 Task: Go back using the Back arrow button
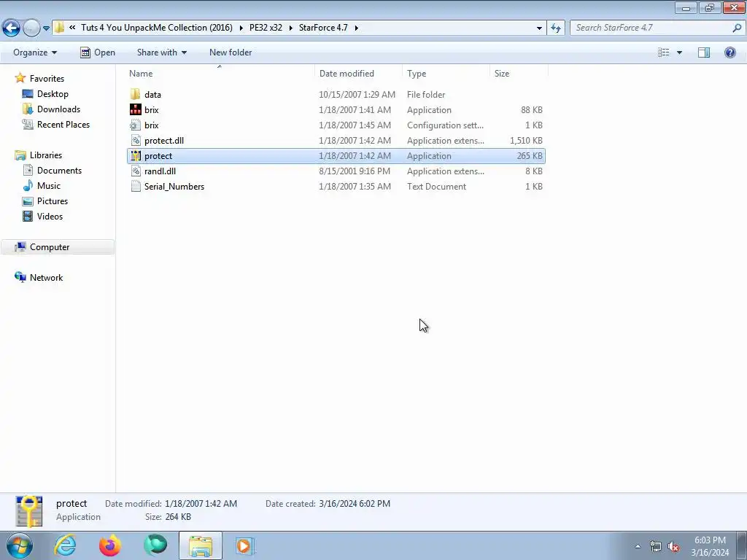click(12, 28)
